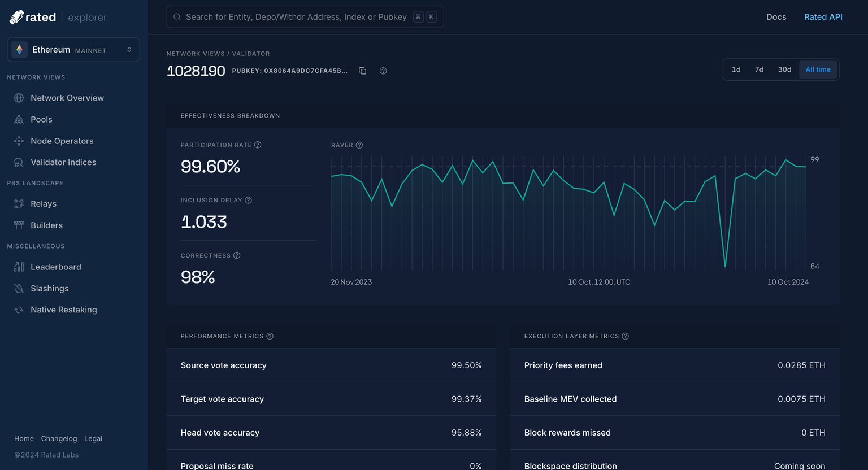This screenshot has width=868, height=470.
Task: Click the Network Overview globe icon
Action: point(19,98)
